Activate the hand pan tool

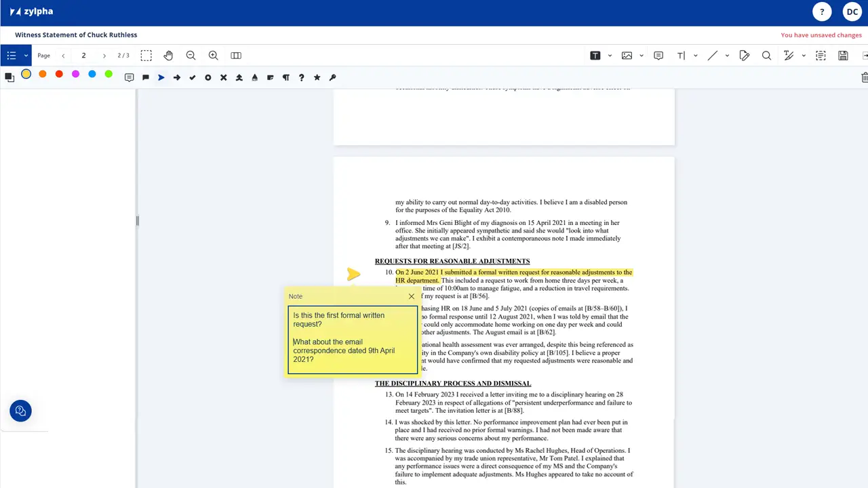point(168,56)
